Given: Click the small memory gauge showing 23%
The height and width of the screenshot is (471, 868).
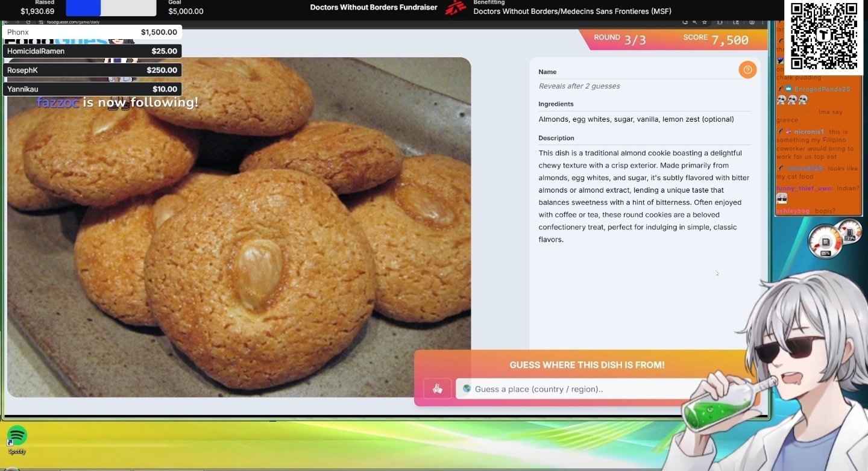Looking at the screenshot, I should click(x=851, y=231).
